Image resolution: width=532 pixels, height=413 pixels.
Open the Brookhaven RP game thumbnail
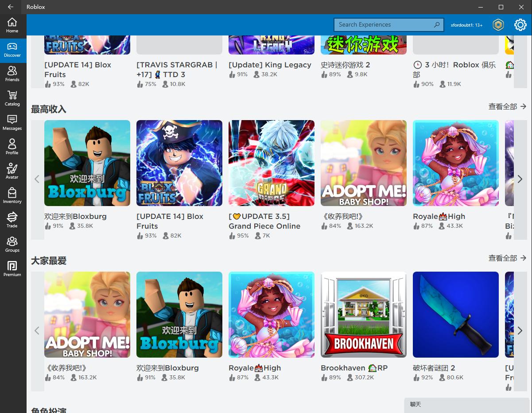click(x=363, y=315)
